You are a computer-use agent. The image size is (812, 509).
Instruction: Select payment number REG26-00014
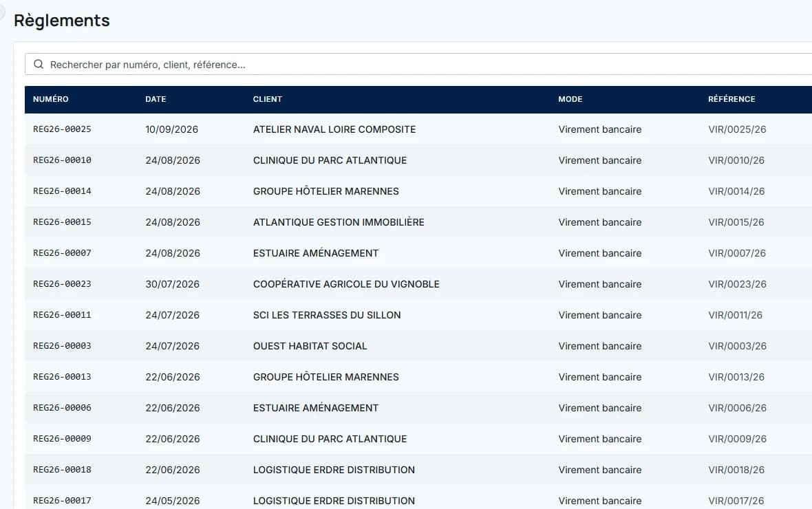point(62,191)
